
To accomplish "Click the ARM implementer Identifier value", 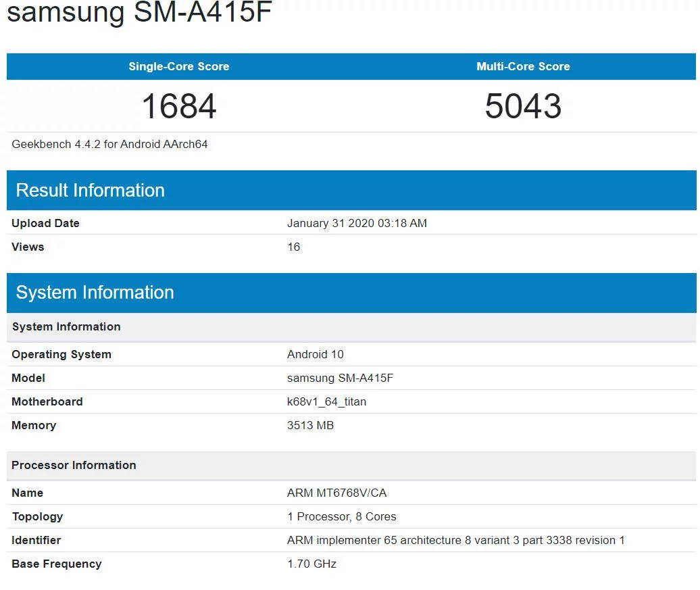I will 456,540.
